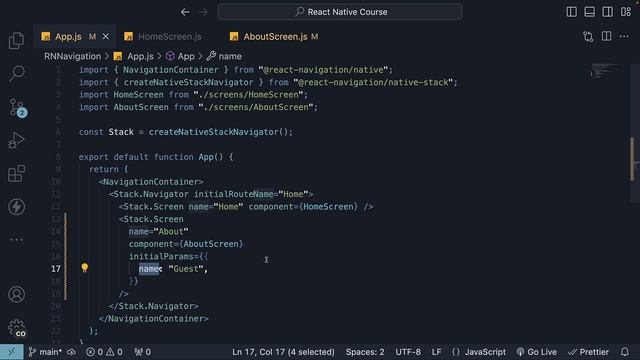640x360 pixels.
Task: Open the Run and Debug view
Action: point(16,140)
